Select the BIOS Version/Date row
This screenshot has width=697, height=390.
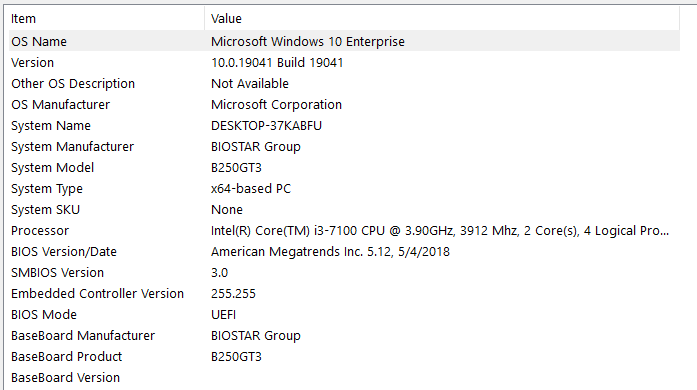point(344,251)
